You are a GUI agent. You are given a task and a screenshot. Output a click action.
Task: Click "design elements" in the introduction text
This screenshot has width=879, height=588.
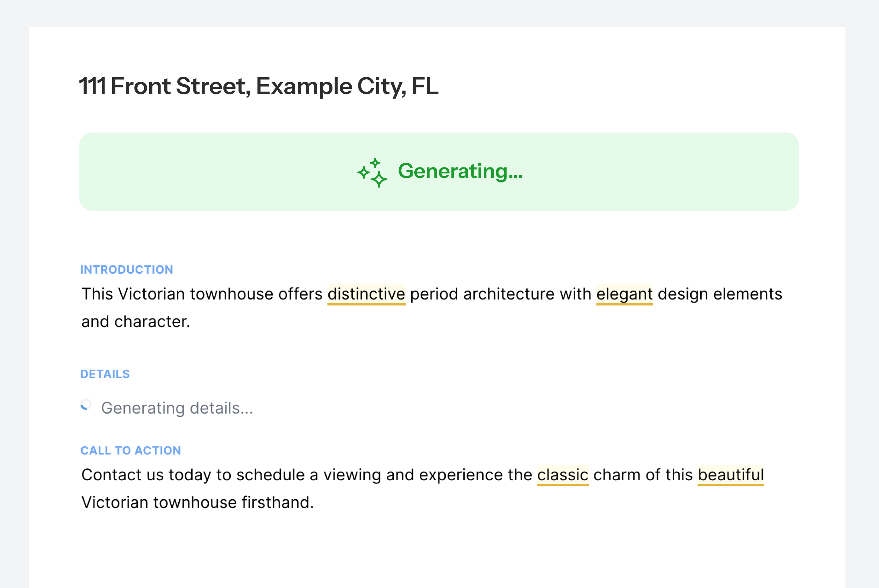(x=720, y=294)
